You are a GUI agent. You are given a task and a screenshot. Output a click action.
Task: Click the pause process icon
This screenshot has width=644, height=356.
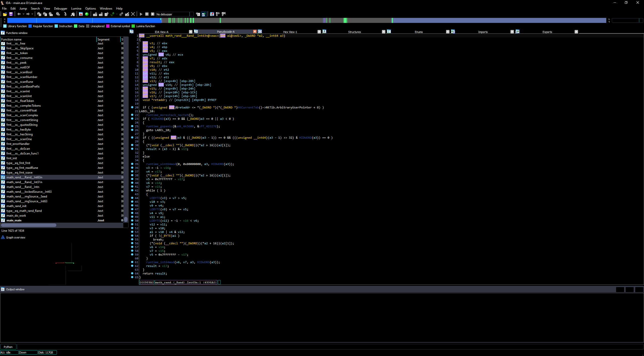[147, 14]
